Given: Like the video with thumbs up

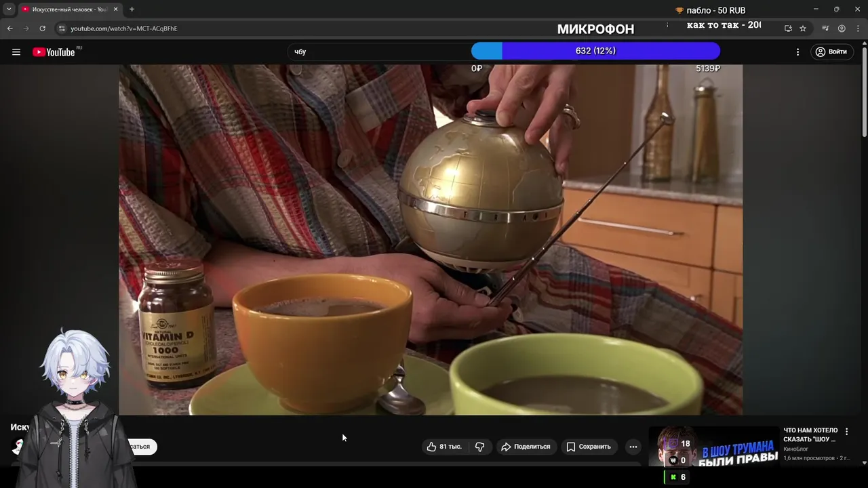Looking at the screenshot, I should pyautogui.click(x=444, y=447).
